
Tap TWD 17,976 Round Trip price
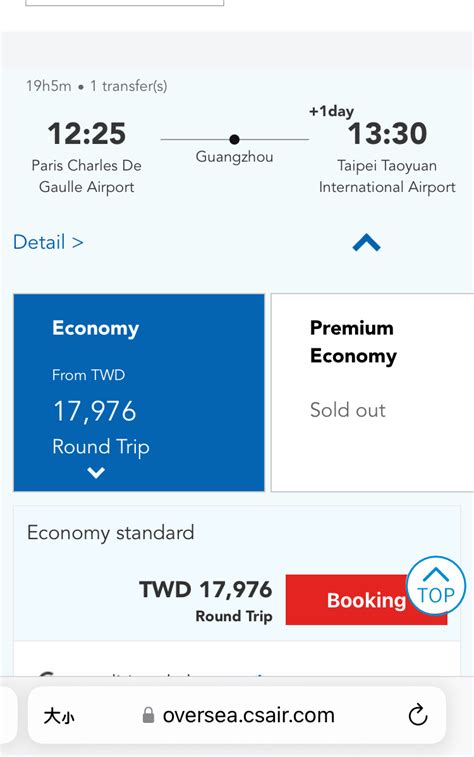tap(206, 601)
